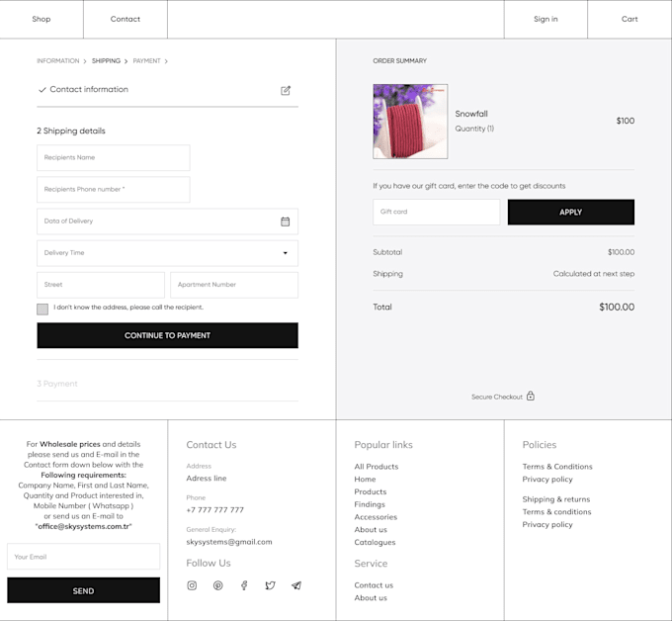Click the Twitter icon under Follow Us
The image size is (672, 621).
270,585
